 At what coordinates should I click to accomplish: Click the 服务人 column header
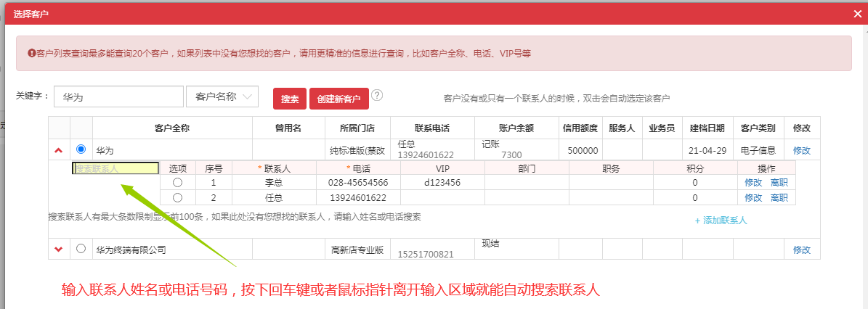pyautogui.click(x=622, y=128)
